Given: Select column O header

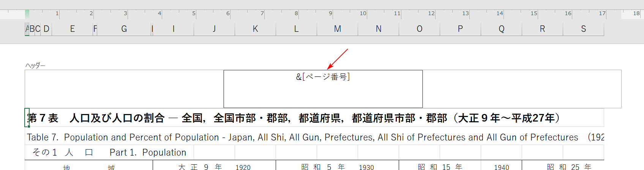Looking at the screenshot, I should coord(419,29).
